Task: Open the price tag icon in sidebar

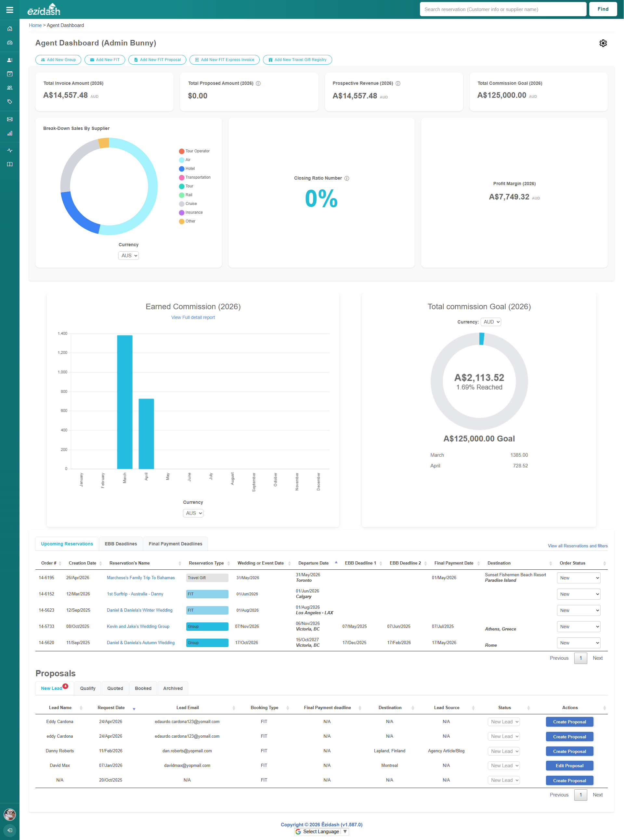Action: pos(10,102)
